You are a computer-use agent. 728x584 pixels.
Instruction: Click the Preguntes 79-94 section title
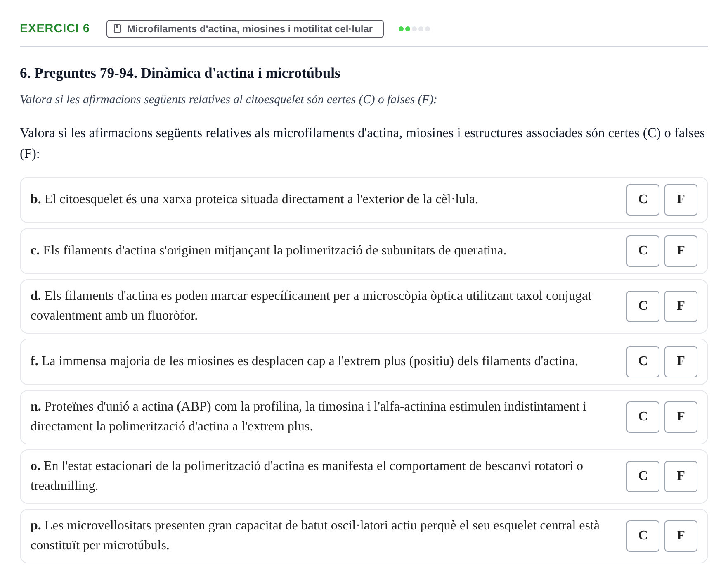180,73
